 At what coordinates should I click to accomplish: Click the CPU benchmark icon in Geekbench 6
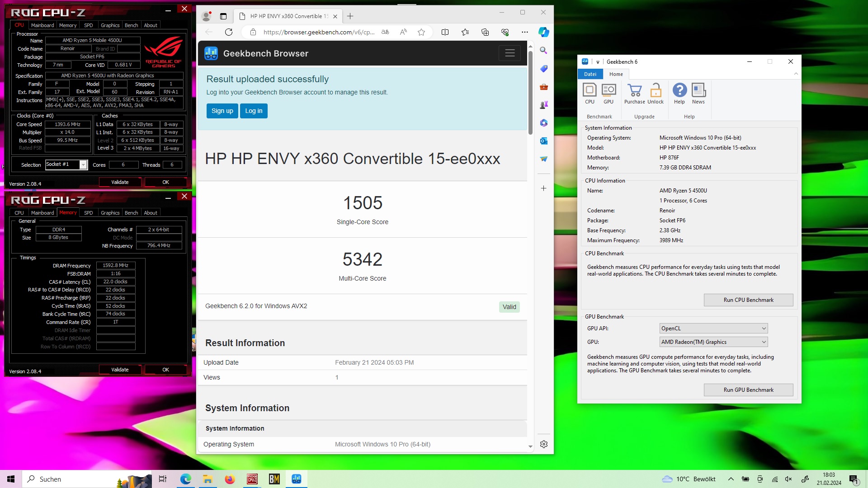click(590, 94)
